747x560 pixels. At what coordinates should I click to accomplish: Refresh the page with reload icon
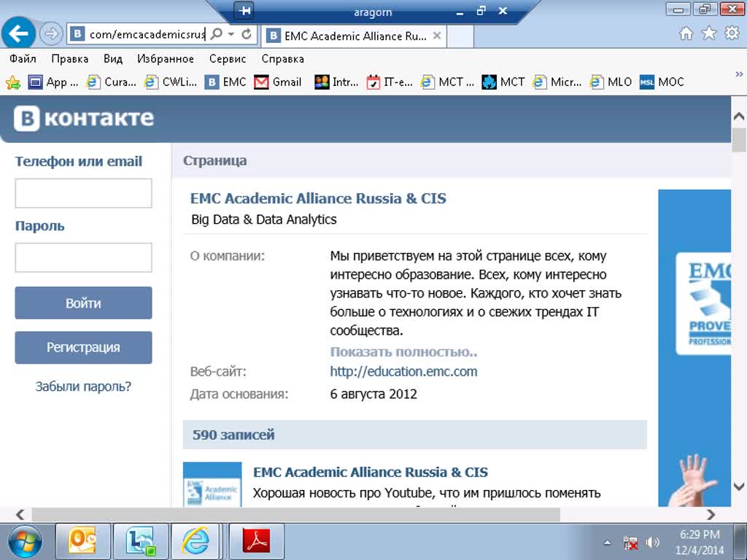(247, 34)
